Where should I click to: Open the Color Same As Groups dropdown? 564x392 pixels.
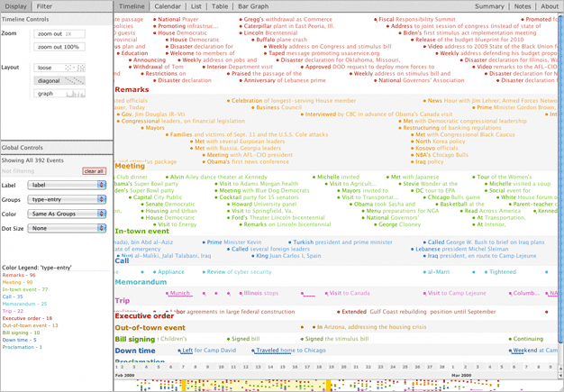(x=67, y=214)
